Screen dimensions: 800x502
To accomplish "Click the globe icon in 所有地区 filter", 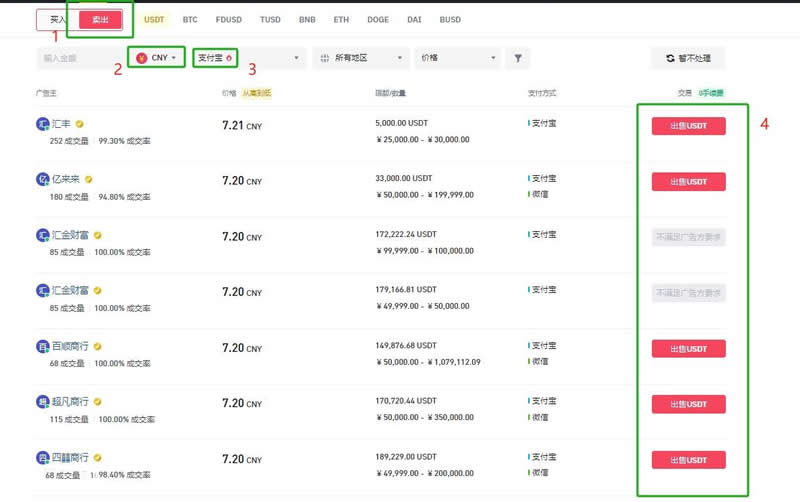I will click(x=325, y=59).
